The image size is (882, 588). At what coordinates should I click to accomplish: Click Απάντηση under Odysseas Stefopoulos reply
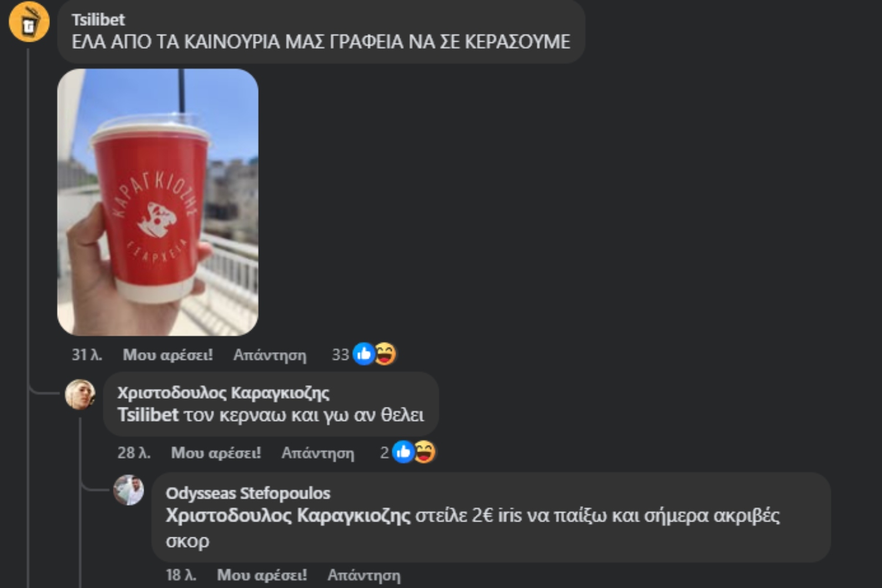(364, 575)
